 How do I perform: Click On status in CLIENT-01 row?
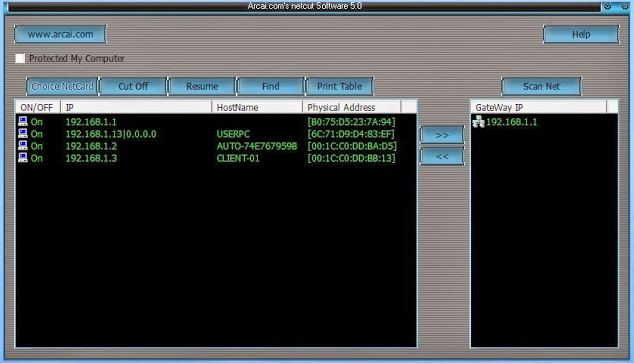pyautogui.click(x=36, y=158)
